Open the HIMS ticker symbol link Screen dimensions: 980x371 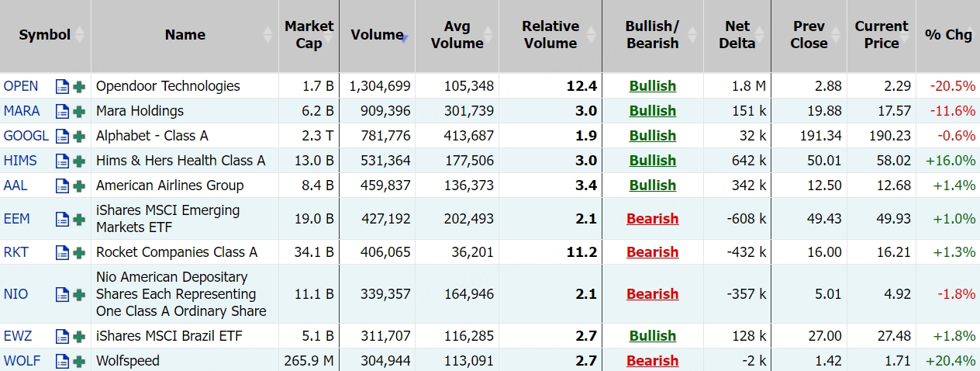(x=20, y=161)
